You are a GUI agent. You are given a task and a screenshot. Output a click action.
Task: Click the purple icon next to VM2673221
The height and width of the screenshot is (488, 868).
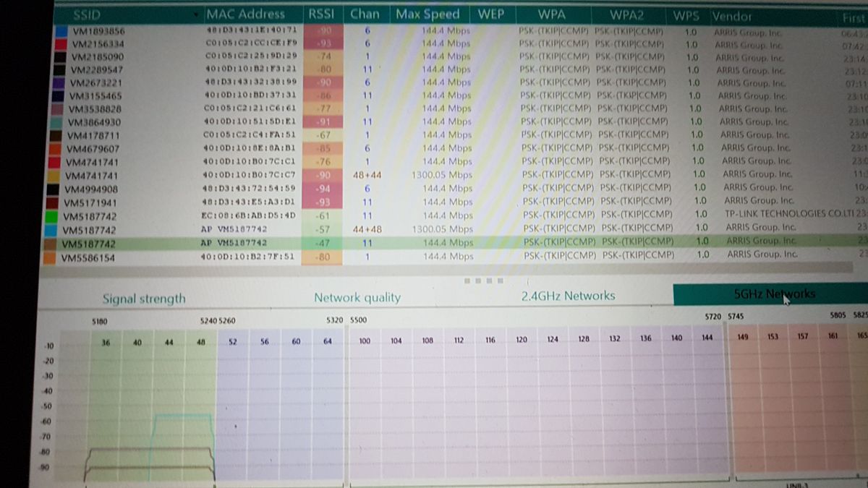[x=58, y=82]
